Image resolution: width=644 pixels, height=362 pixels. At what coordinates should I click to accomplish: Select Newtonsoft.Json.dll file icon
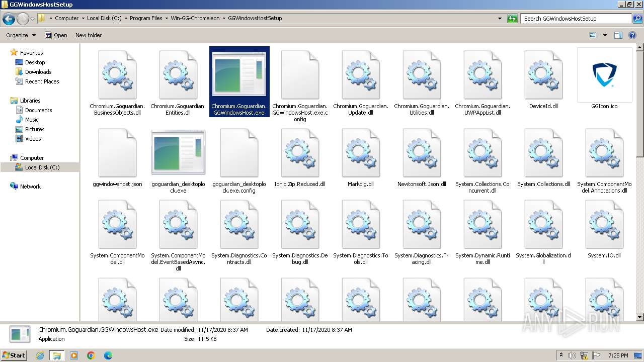[x=422, y=153]
